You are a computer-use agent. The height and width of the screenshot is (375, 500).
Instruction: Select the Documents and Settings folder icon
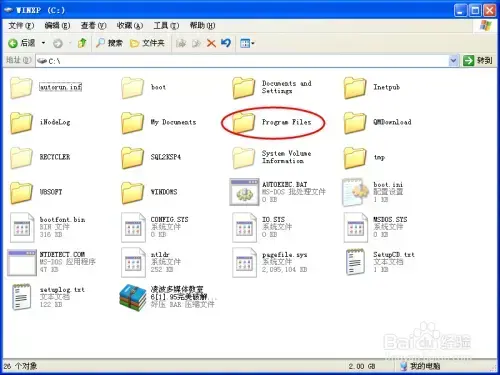click(x=244, y=88)
